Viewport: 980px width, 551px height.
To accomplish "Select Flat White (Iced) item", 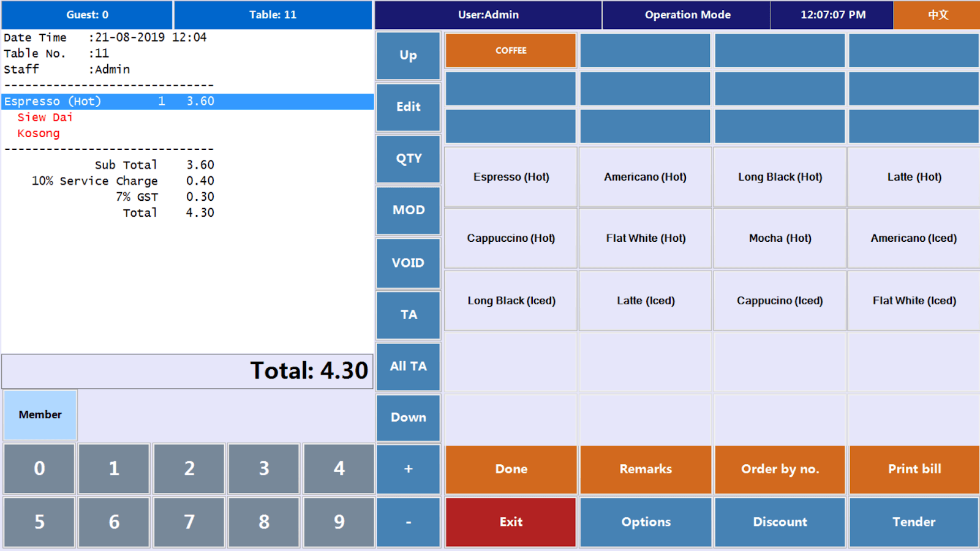I will click(x=914, y=301).
